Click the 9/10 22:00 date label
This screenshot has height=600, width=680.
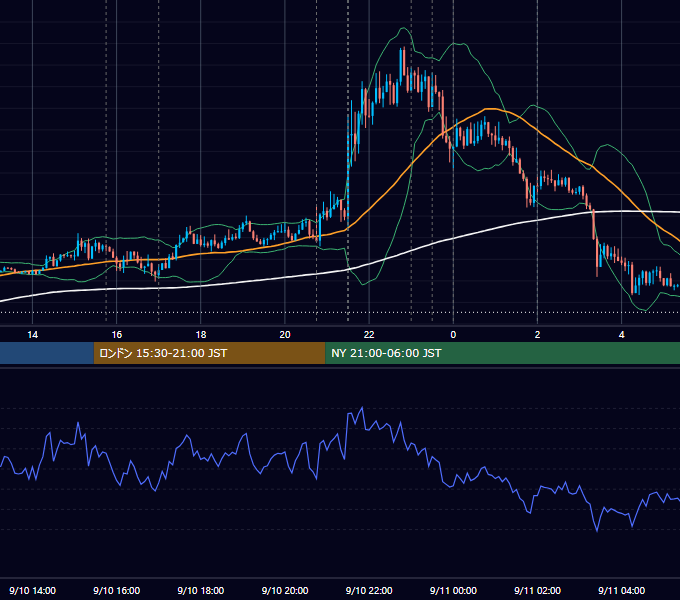(x=369, y=590)
